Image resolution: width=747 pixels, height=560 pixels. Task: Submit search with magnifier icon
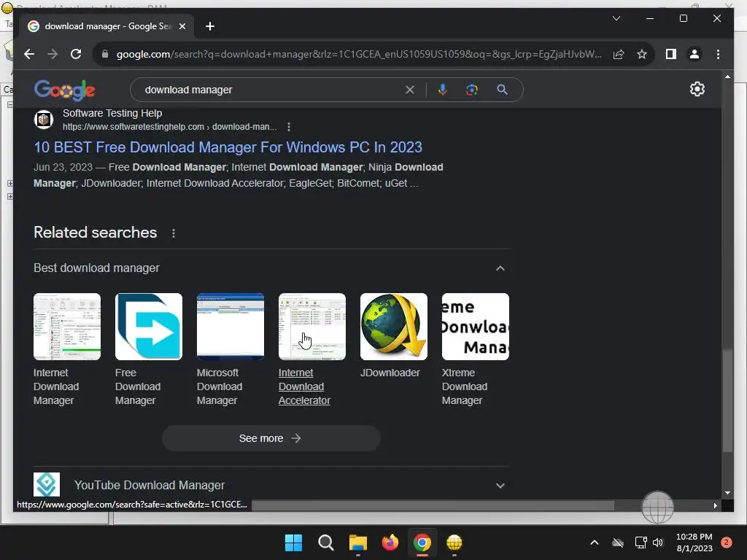[x=502, y=90]
